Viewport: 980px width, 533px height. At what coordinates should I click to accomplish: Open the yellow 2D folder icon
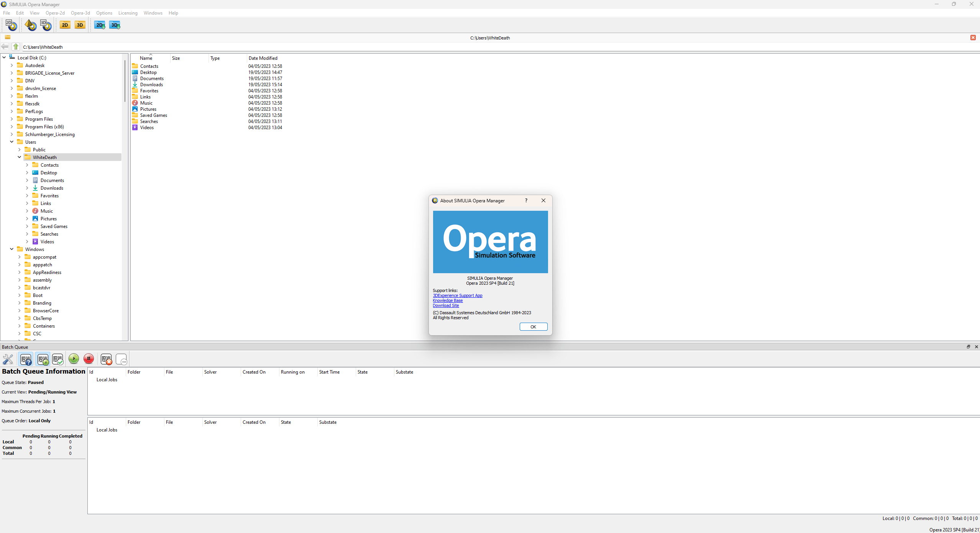point(65,25)
